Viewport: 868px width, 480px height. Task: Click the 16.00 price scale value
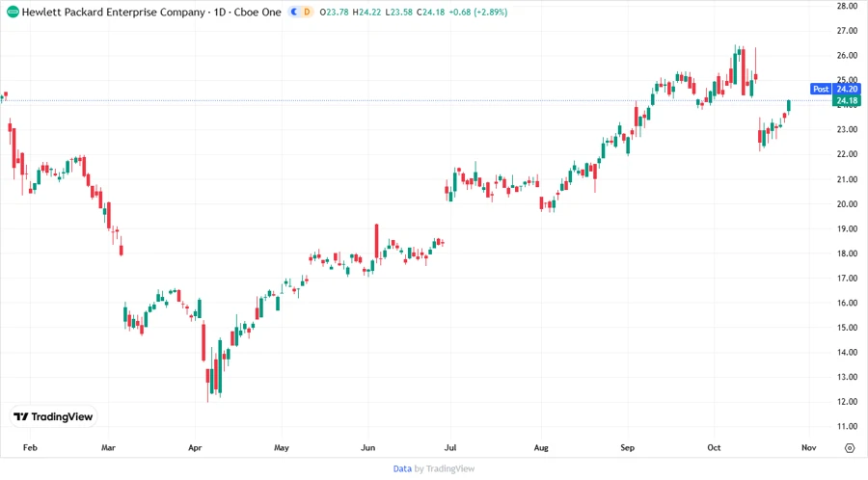[847, 303]
